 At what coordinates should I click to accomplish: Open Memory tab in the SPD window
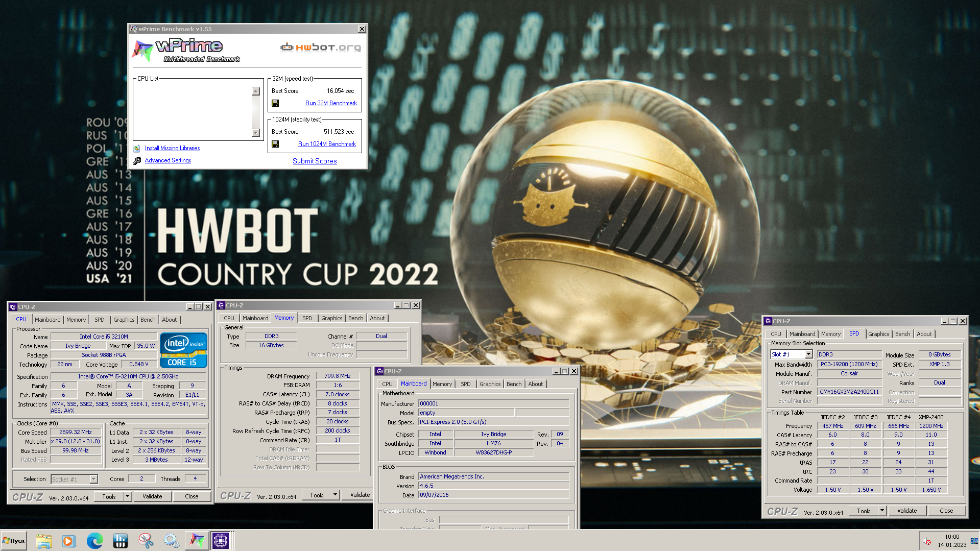tap(831, 334)
